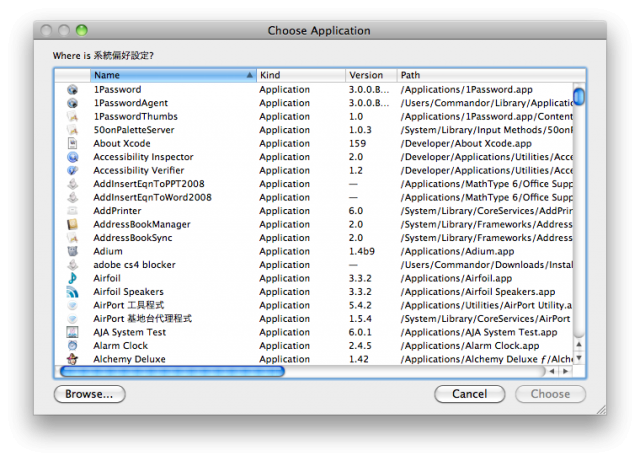
Task: Click the AddPrinter row icon
Action: (x=73, y=211)
